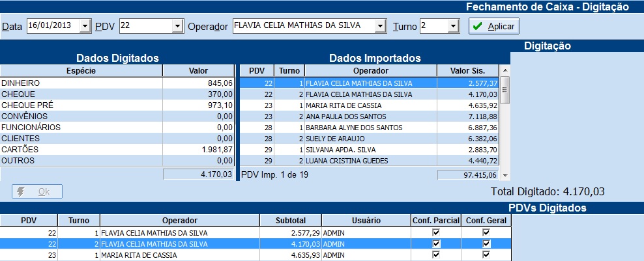This screenshot has width=644, height=261.
Task: Click the lightning bolt Ok button
Action: [x=37, y=191]
